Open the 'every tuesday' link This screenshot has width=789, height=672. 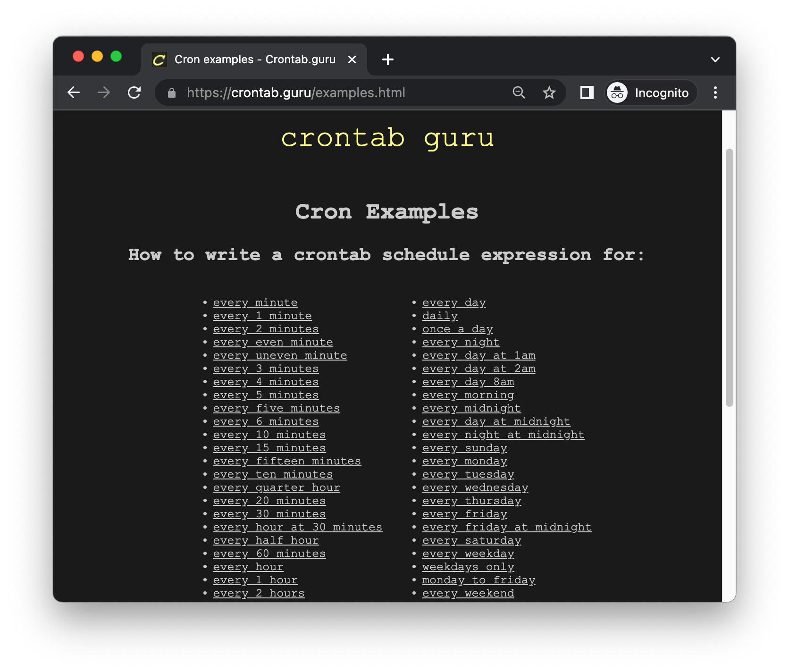(x=468, y=474)
